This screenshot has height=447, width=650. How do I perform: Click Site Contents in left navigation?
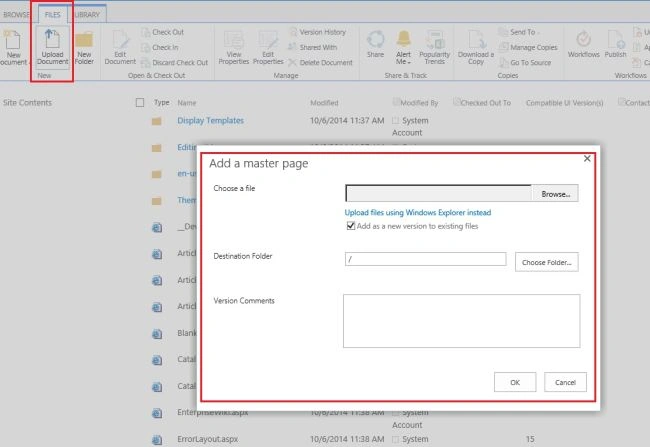tap(27, 102)
